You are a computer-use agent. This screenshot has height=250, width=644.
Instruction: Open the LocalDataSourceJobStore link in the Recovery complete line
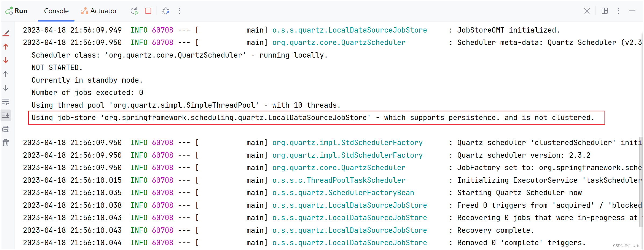(x=349, y=230)
